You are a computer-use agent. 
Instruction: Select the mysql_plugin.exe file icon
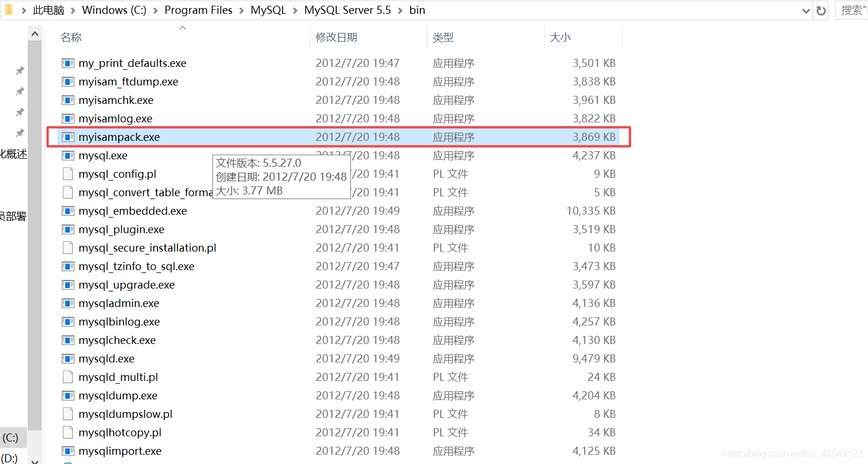68,230
